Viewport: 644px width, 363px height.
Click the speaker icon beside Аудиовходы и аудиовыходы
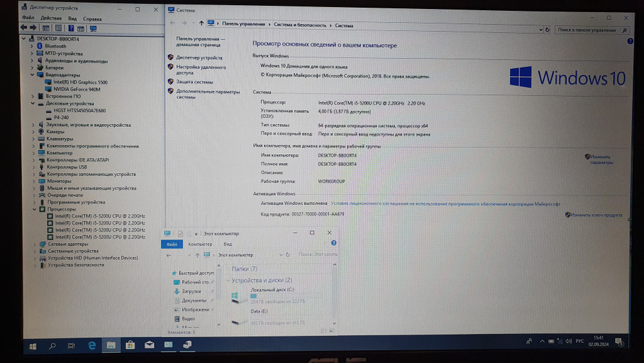click(x=40, y=61)
